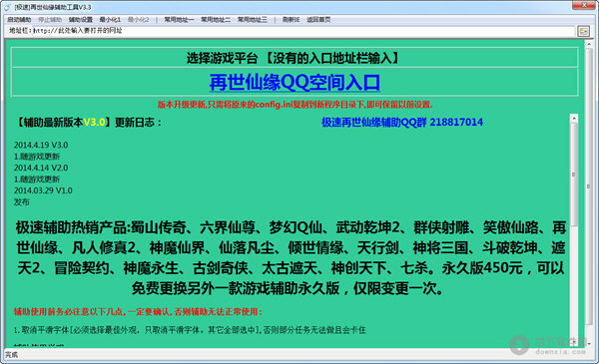599x364 pixels.
Task: Click the inner changelog scrollbar up arrow
Action: [574, 119]
